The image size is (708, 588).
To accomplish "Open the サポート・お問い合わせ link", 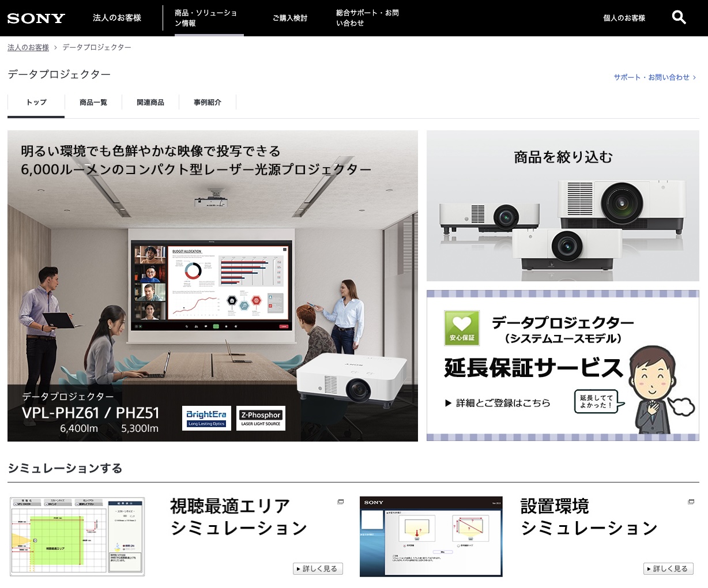I will [654, 77].
